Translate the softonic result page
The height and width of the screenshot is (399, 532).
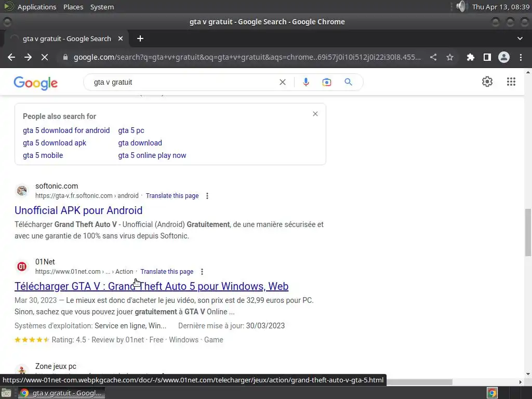(172, 196)
